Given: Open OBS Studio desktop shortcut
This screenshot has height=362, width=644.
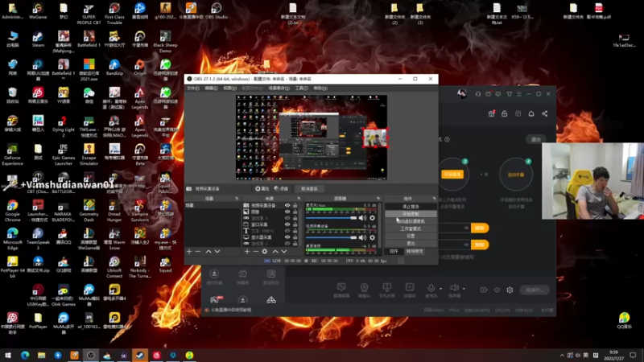Looking at the screenshot, I should [216, 11].
